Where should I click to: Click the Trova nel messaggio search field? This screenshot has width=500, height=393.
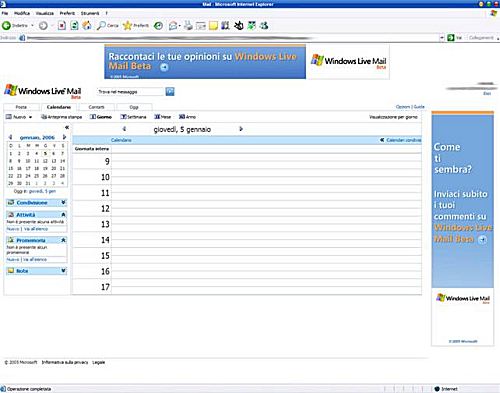tap(131, 92)
